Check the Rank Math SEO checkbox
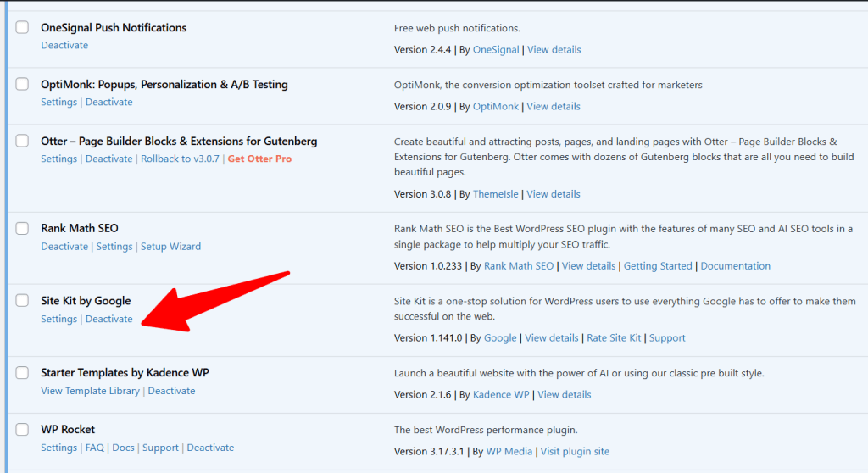Image resolution: width=868 pixels, height=473 pixels. (x=22, y=228)
